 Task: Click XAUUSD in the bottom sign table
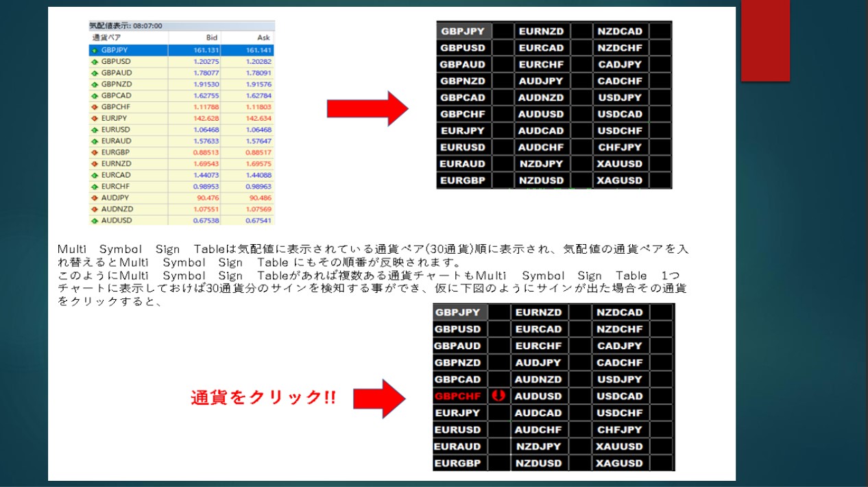point(620,446)
